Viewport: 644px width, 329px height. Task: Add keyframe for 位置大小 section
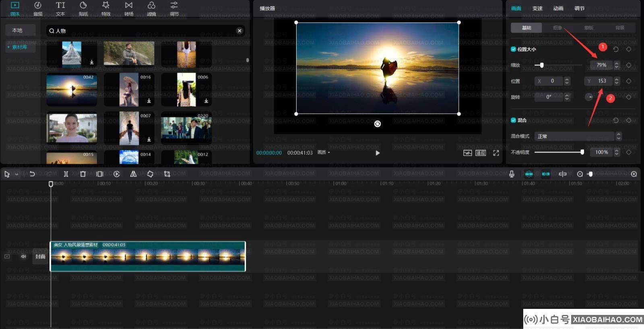coord(629,49)
